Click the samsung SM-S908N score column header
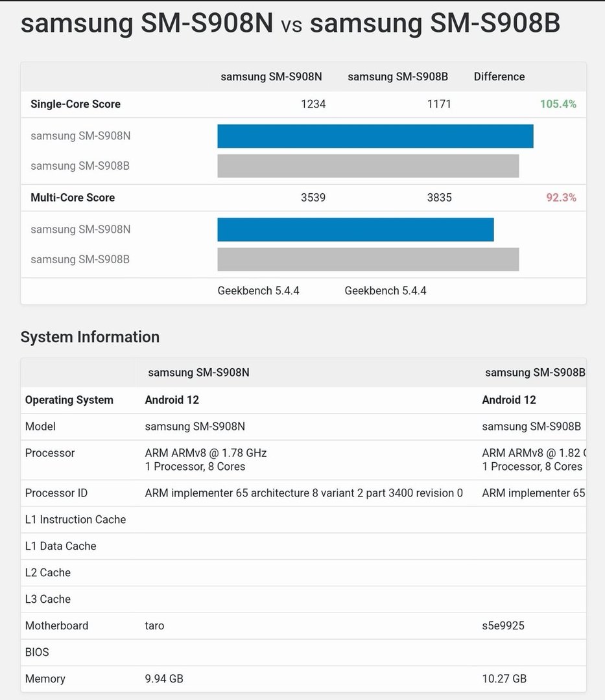This screenshot has height=700, width=605. tap(271, 76)
